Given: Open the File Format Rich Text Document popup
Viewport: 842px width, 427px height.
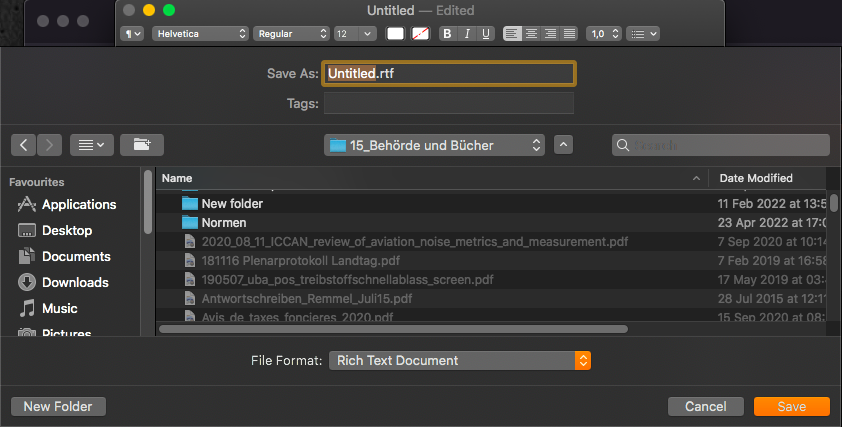Looking at the screenshot, I should coord(460,360).
